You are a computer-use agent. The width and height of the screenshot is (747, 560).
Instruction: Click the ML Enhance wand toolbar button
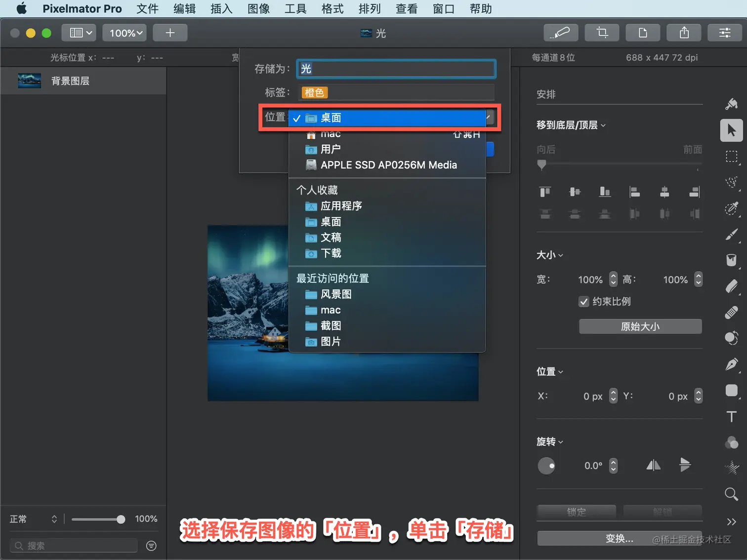560,33
